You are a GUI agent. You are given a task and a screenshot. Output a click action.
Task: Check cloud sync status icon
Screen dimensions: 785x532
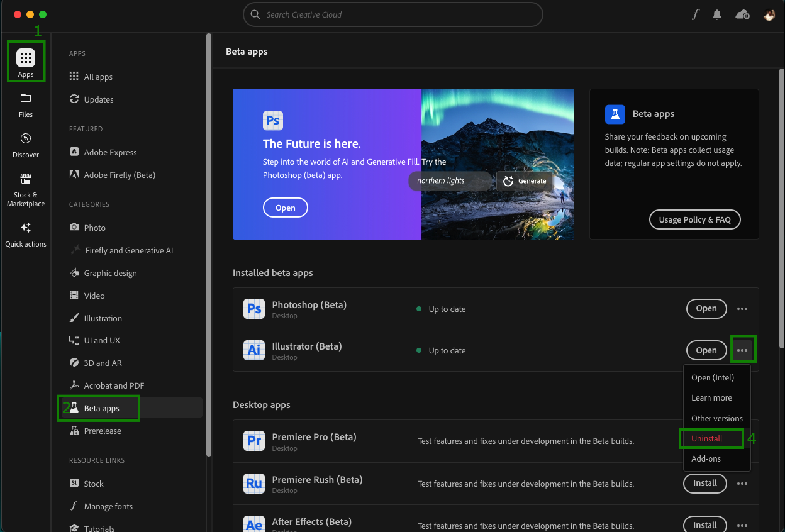tap(742, 15)
